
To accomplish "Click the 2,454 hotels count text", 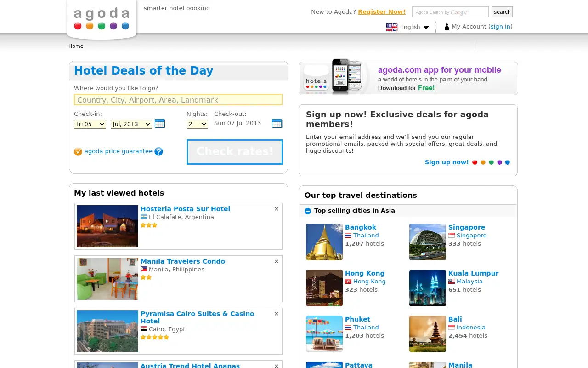I will (x=468, y=336).
